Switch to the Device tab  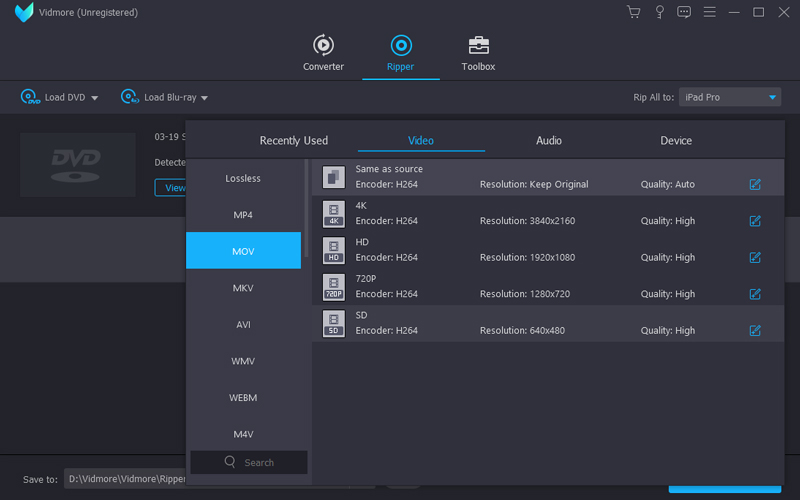click(676, 141)
